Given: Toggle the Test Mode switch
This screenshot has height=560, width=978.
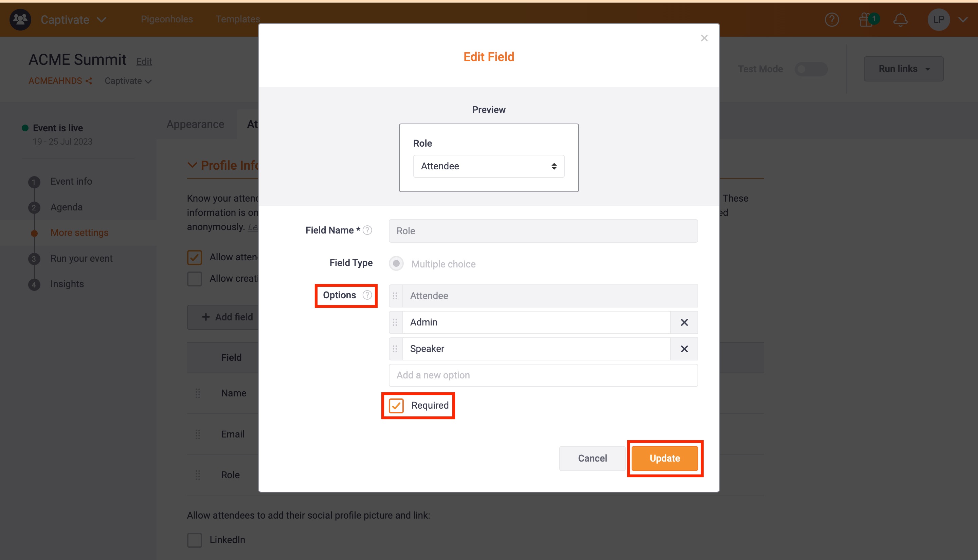Looking at the screenshot, I should pyautogui.click(x=811, y=69).
